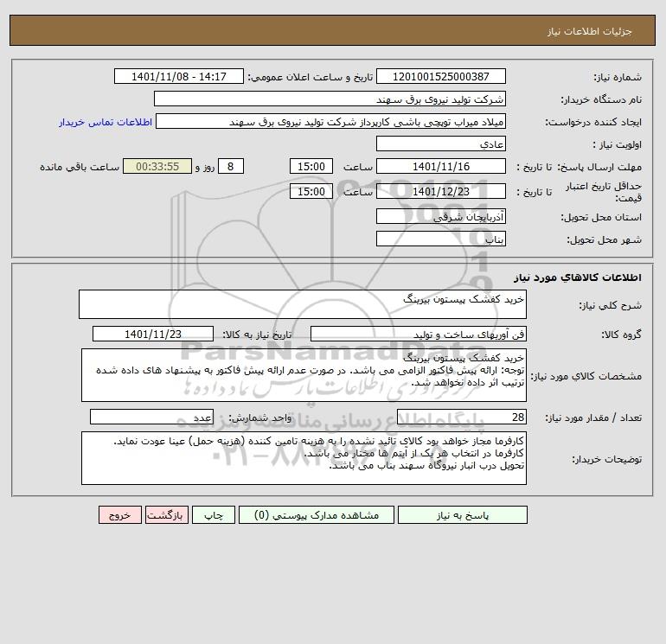
Task: Click response deadline date 1401/11/16
Action: click(x=441, y=167)
